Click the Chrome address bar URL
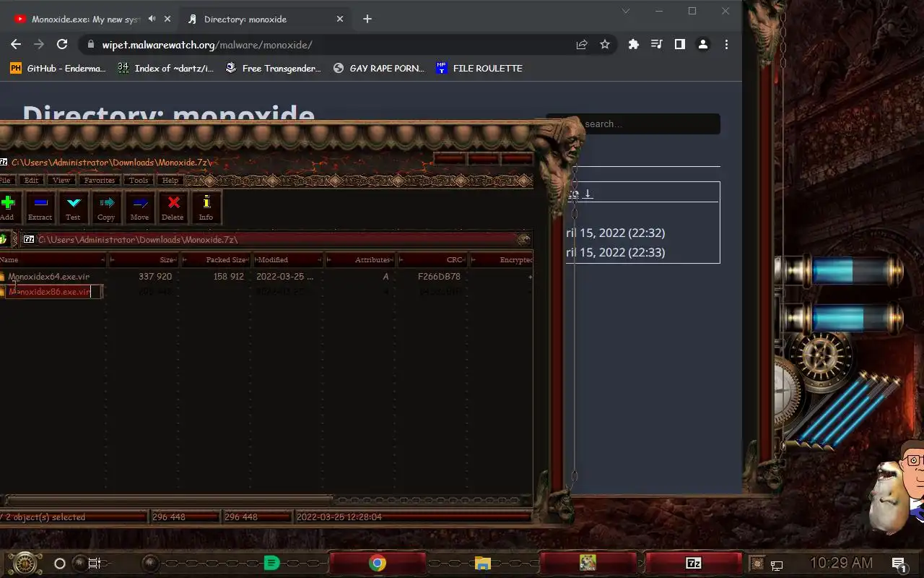Image resolution: width=924 pixels, height=578 pixels. [x=207, y=45]
